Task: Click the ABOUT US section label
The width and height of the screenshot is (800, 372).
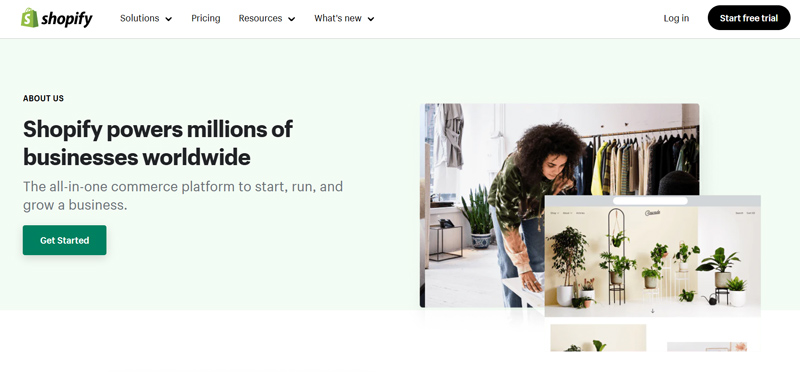Action: [x=43, y=98]
